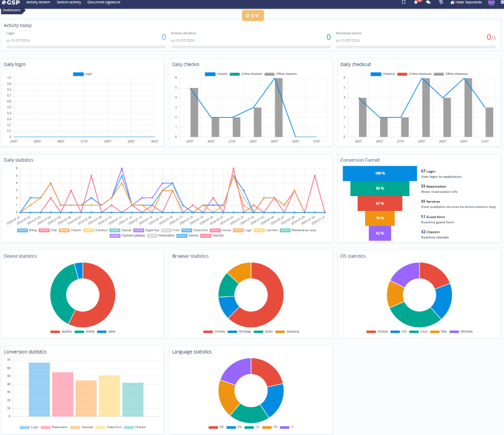Open Activity stream menu item
The width and height of the screenshot is (504, 435).
click(x=38, y=2)
